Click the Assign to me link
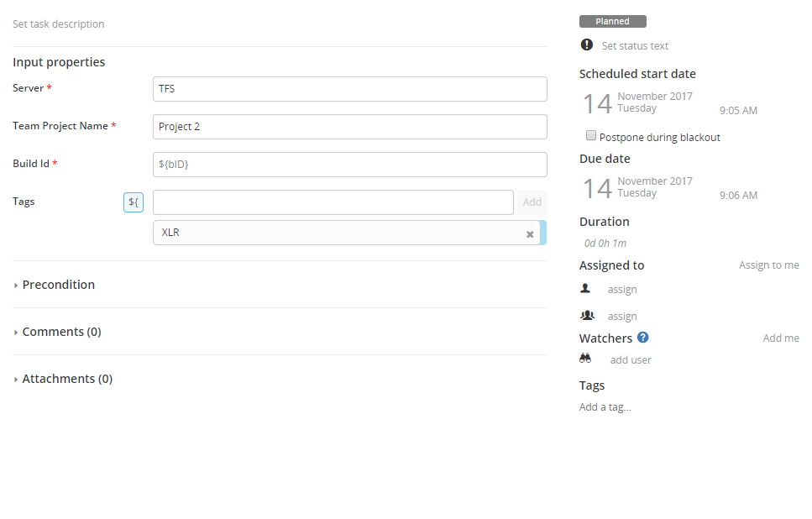 768,265
